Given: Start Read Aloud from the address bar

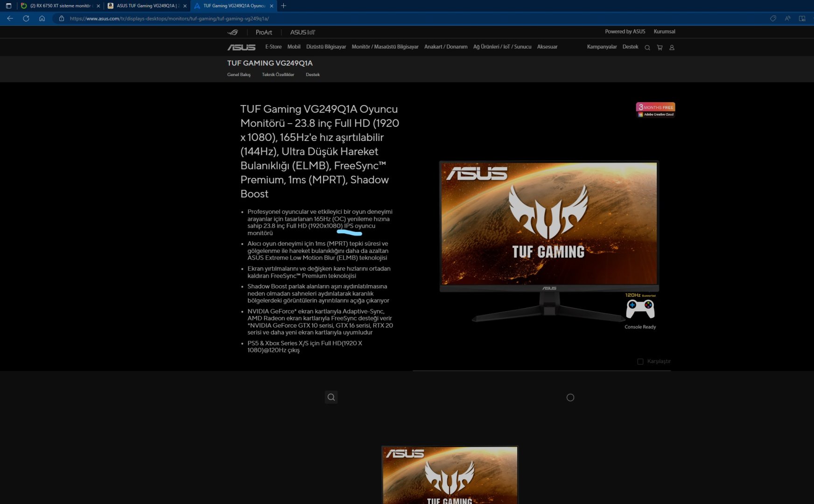Looking at the screenshot, I should pyautogui.click(x=787, y=19).
